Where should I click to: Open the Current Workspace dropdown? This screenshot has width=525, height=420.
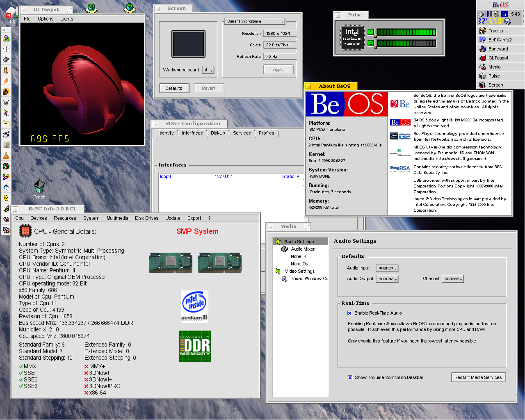255,21
